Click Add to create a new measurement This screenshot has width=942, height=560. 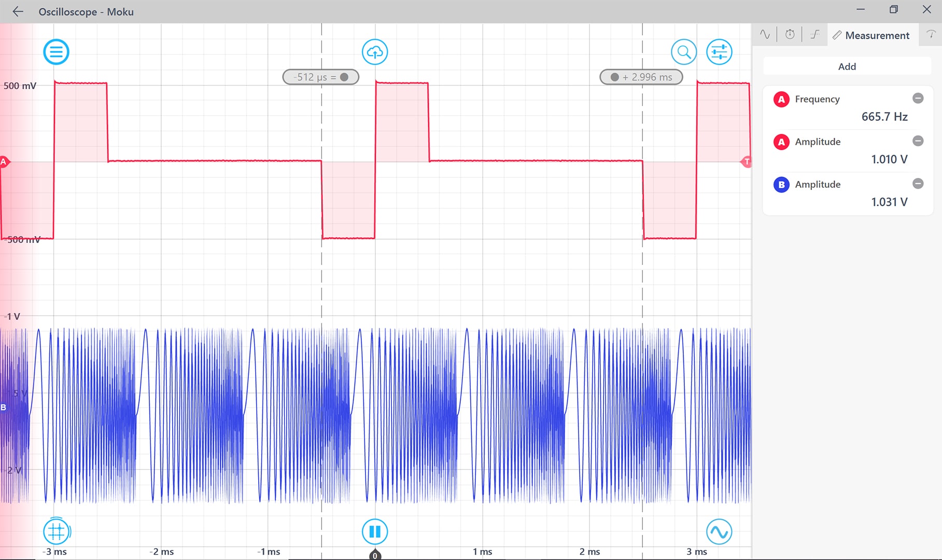coord(846,66)
